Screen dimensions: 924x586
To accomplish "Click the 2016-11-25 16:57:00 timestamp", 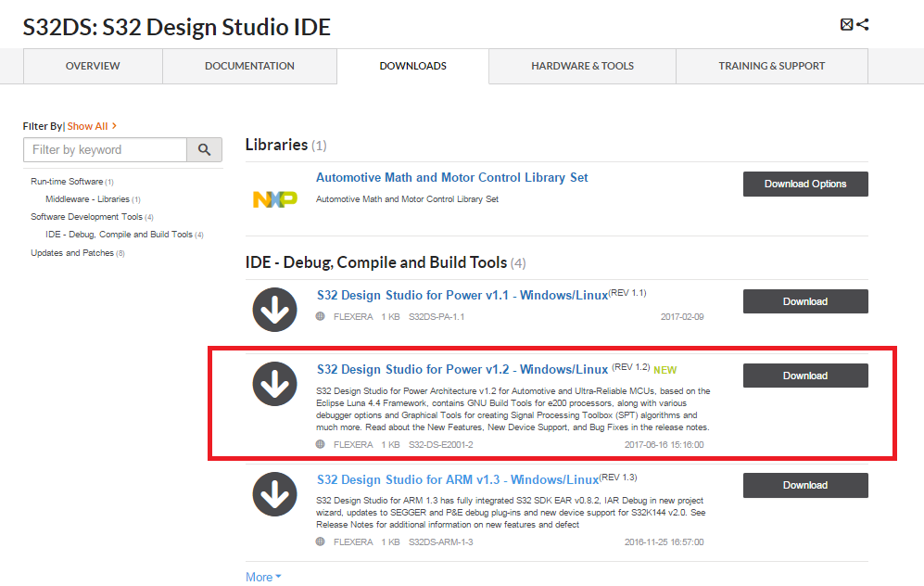I will click(x=665, y=541).
